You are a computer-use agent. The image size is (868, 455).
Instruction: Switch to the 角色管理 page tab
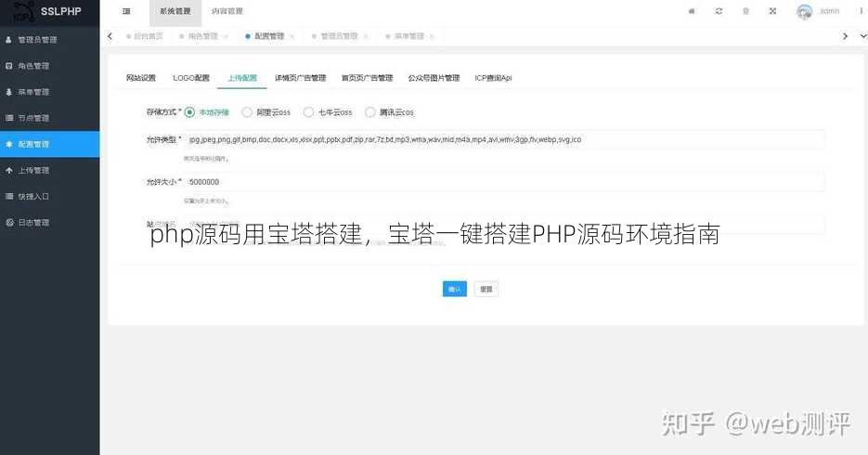pos(198,36)
